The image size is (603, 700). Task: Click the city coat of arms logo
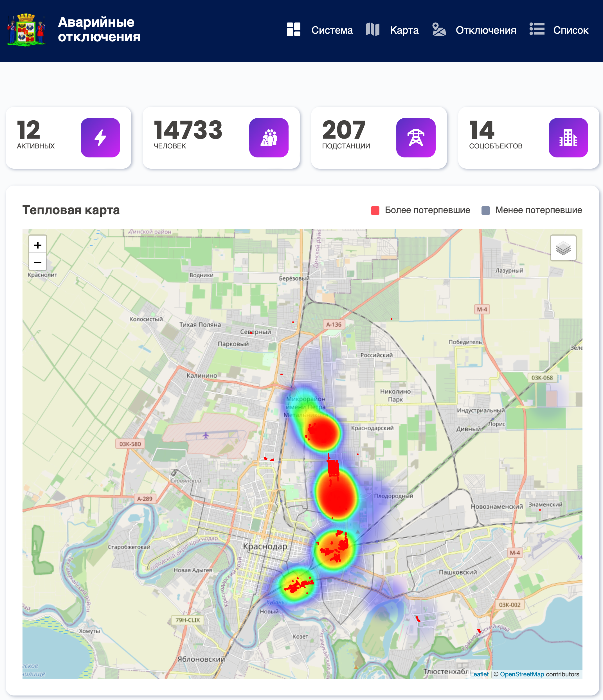[26, 30]
